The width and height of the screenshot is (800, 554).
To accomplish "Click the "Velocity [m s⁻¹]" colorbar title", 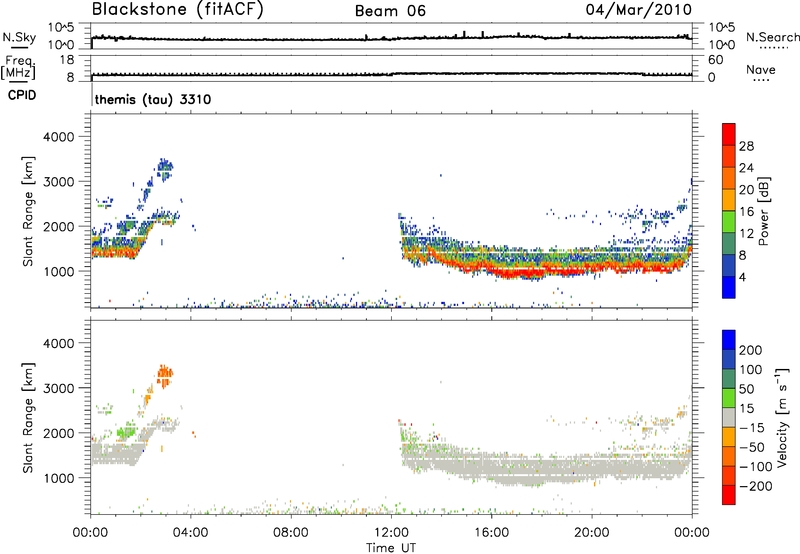I will click(782, 417).
